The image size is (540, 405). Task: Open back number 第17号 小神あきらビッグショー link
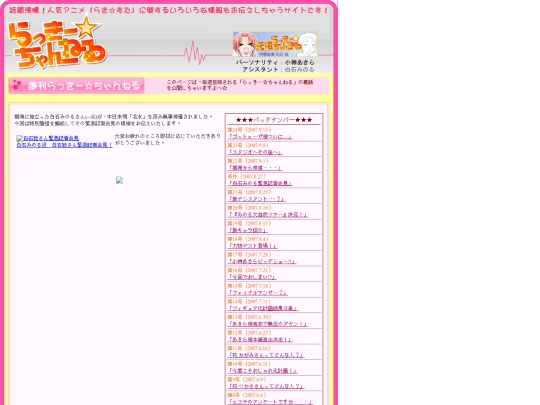[261, 262]
